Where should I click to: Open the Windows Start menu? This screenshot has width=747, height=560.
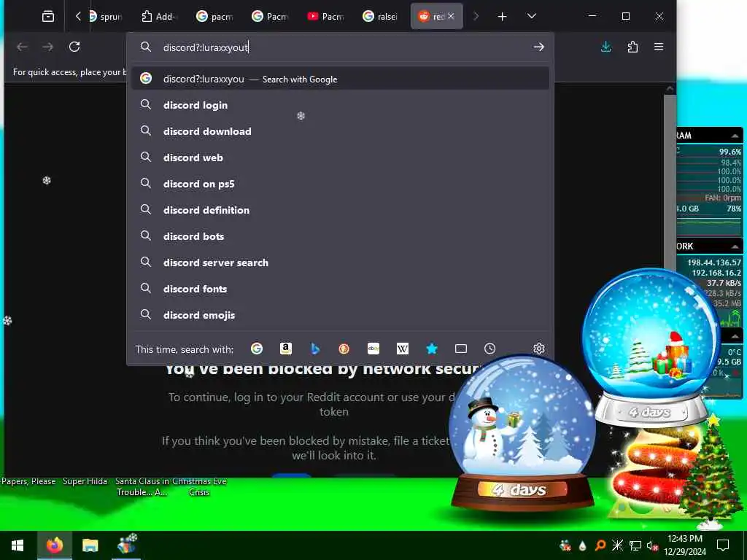(18, 545)
